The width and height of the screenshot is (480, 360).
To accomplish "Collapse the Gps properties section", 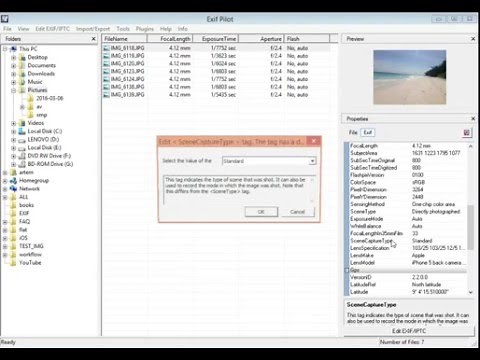I will [347, 270].
